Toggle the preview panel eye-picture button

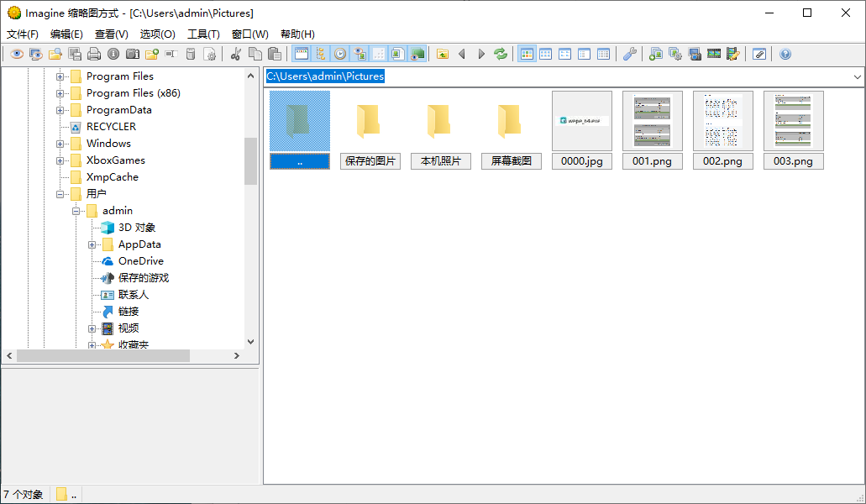pyautogui.click(x=360, y=54)
